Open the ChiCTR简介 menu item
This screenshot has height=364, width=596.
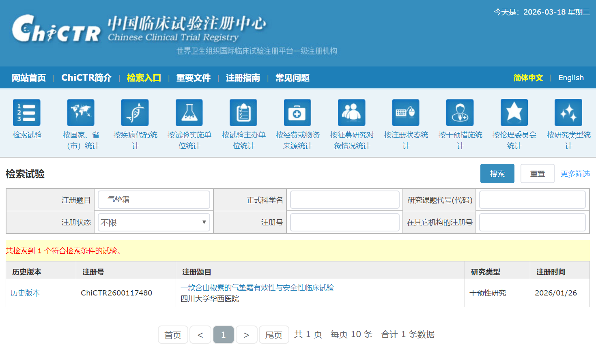click(x=86, y=78)
